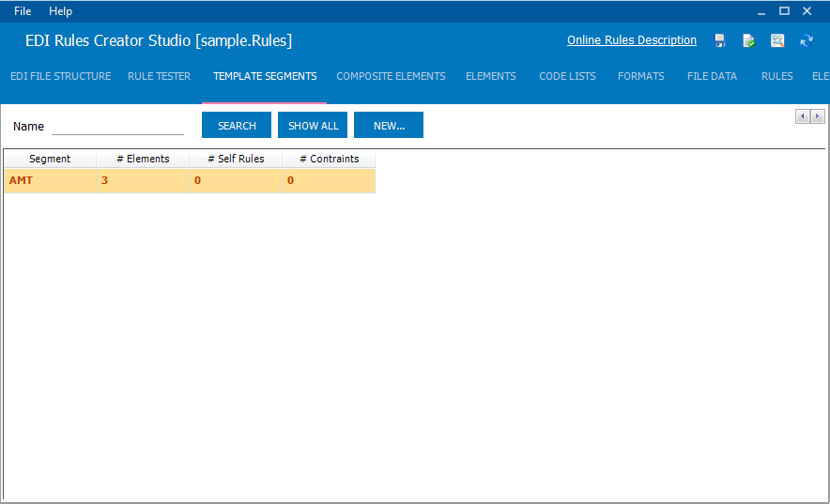Click the document with green checkmark icon
Screen dimensions: 830x504
[748, 40]
